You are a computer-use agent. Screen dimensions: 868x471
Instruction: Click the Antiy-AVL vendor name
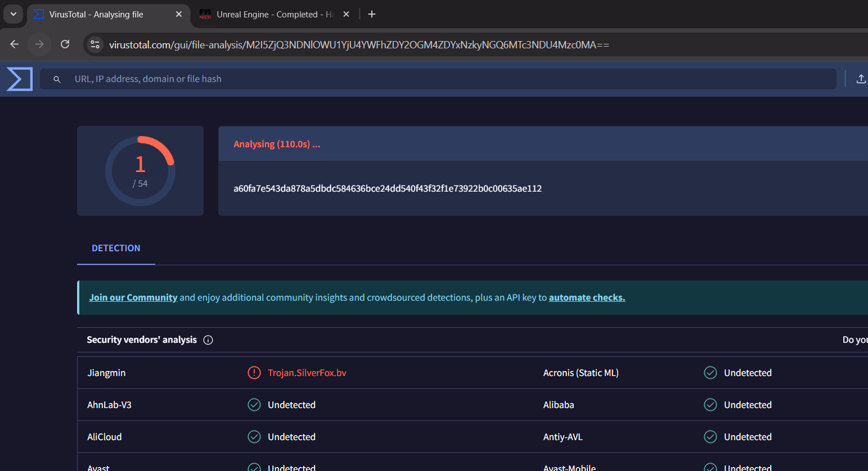pyautogui.click(x=563, y=437)
